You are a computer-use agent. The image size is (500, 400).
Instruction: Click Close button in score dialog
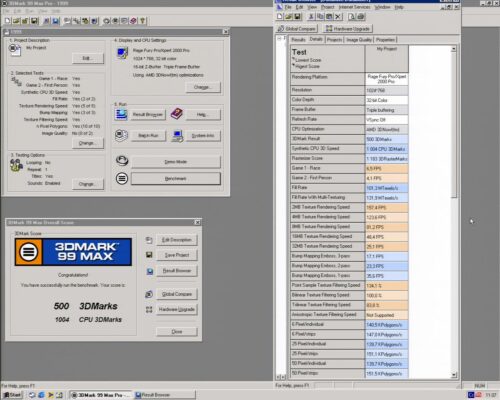[177, 332]
